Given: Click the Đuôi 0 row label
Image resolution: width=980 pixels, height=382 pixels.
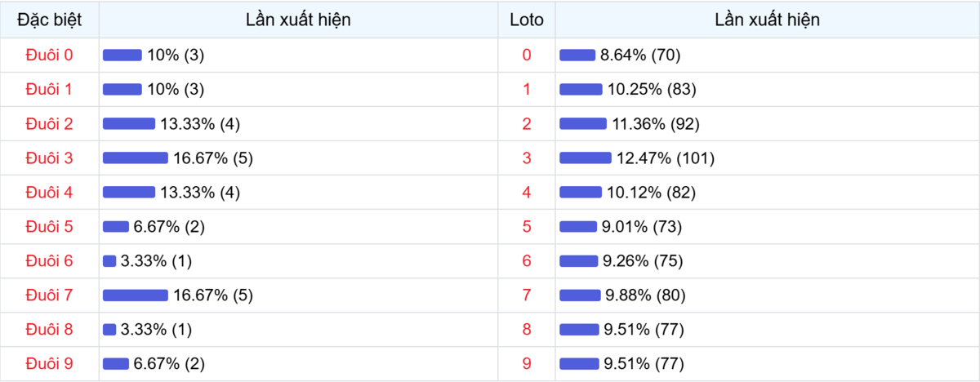Looking at the screenshot, I should pos(49,55).
